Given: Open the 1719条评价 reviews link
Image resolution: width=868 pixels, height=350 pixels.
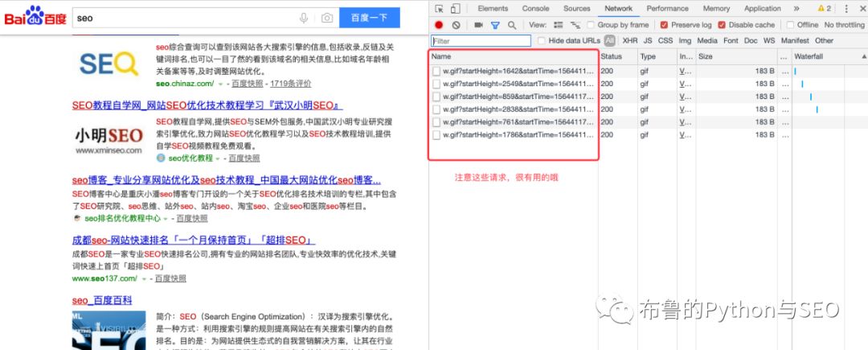Looking at the screenshot, I should [291, 84].
